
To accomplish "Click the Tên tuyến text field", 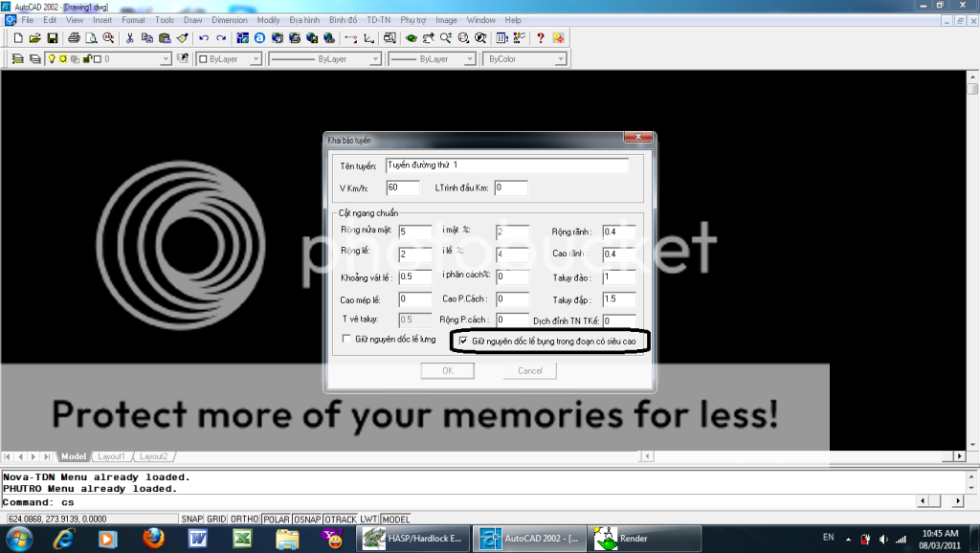I will click(507, 165).
